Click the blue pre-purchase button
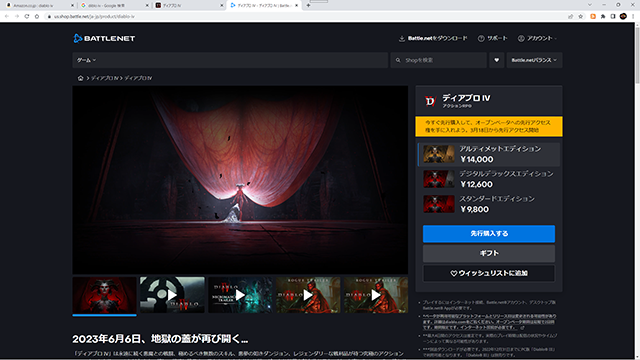The height and width of the screenshot is (360, 640). 489,233
